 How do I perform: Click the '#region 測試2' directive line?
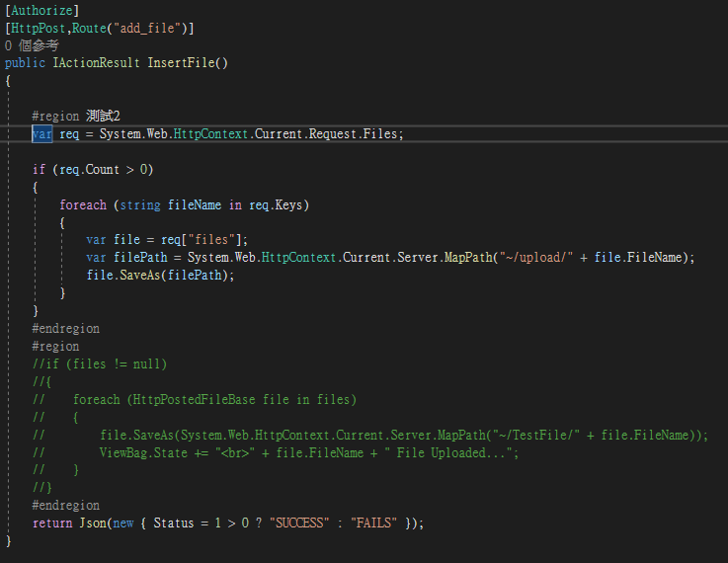tap(76, 116)
